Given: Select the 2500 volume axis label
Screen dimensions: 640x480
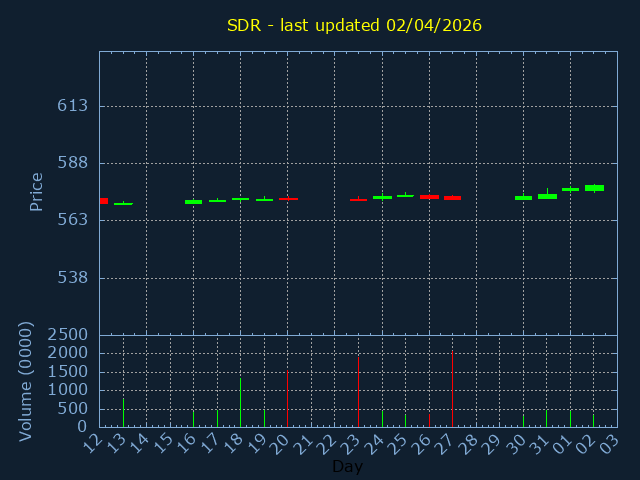Looking at the screenshot, I should [x=67, y=334].
